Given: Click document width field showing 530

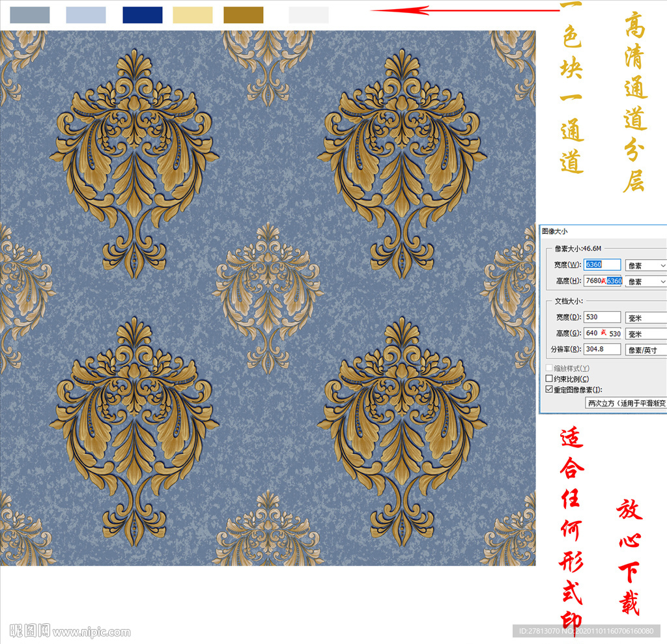Looking at the screenshot, I should [x=602, y=317].
